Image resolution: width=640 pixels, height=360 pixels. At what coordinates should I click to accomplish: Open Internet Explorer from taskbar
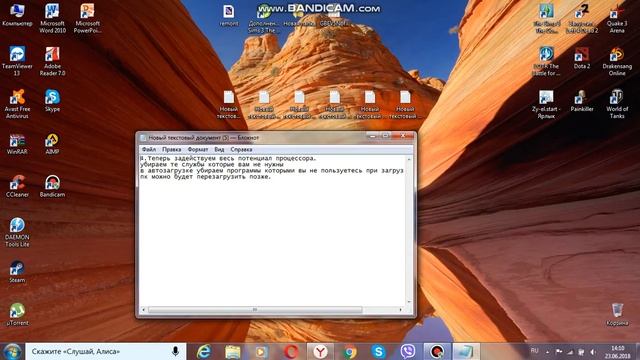[203, 351]
